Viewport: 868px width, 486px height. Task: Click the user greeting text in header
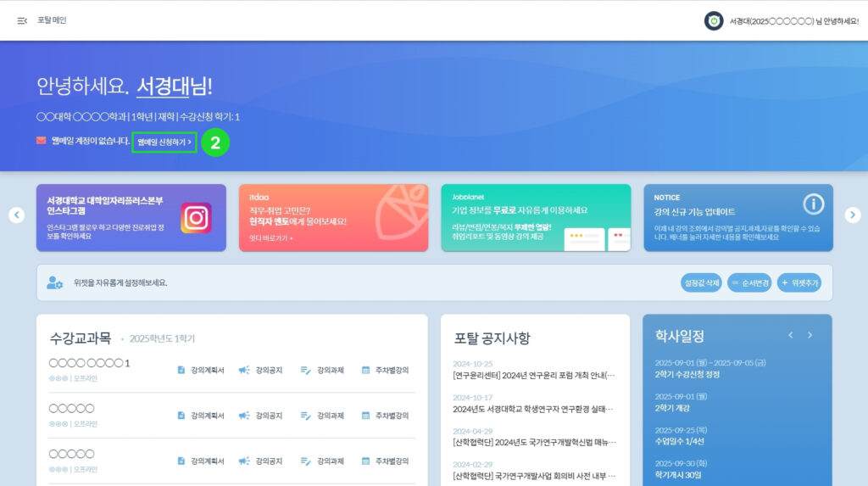click(x=793, y=21)
